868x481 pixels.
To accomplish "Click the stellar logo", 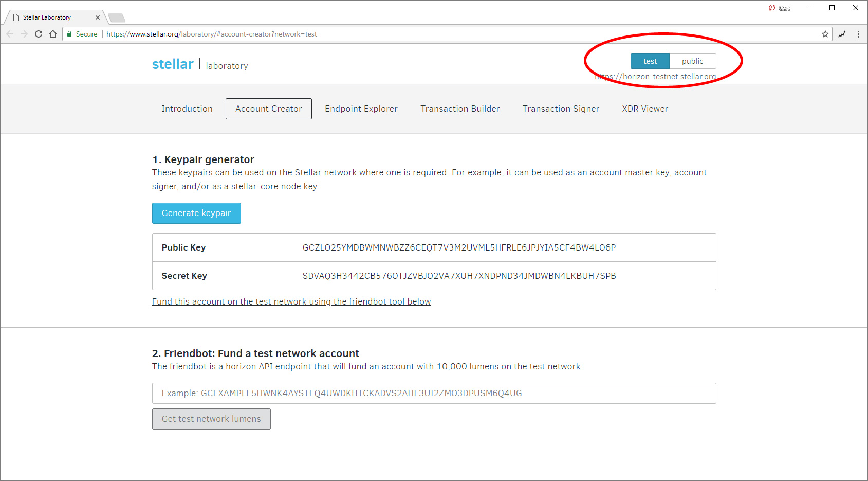I will tap(173, 64).
